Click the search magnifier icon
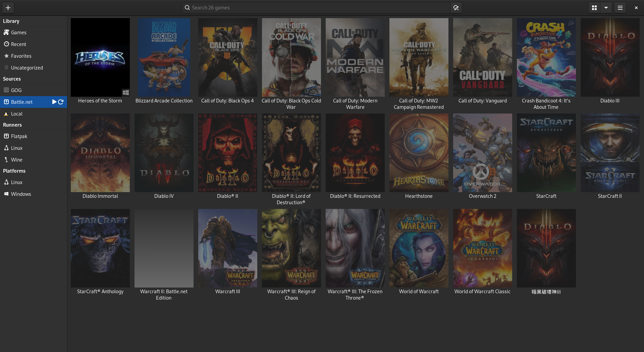The width and height of the screenshot is (644, 352). (187, 7)
